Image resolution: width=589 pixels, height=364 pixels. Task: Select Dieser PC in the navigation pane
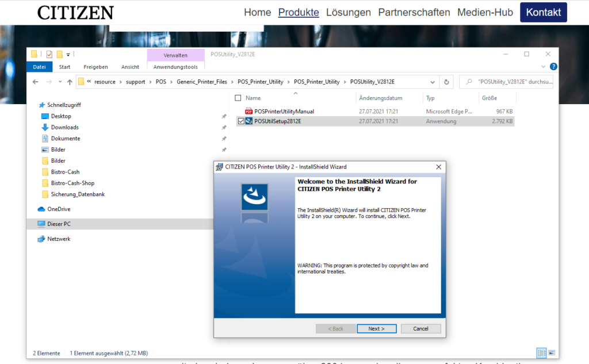point(59,224)
